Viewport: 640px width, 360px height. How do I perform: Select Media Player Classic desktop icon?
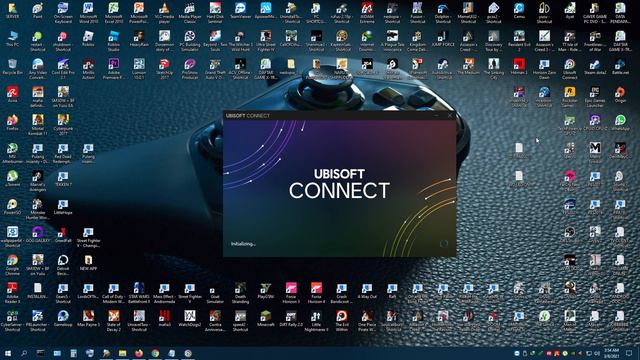(x=189, y=12)
